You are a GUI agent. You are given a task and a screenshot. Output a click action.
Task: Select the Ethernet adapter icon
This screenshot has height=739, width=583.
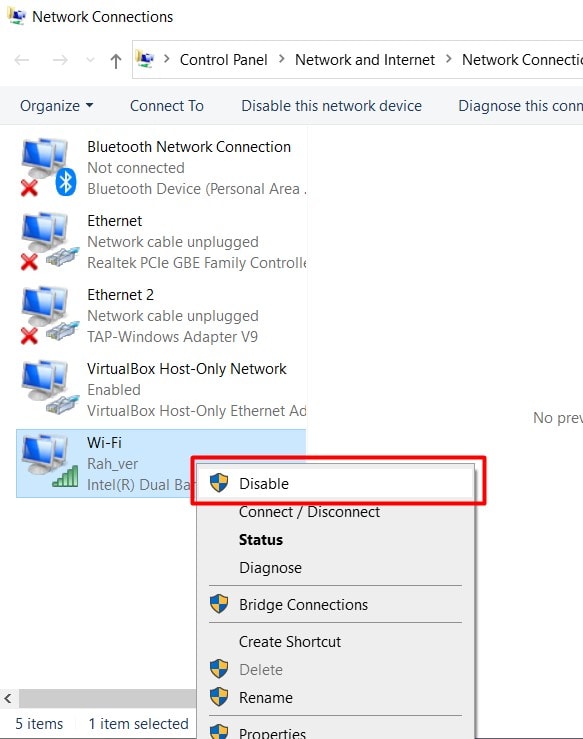point(49,241)
